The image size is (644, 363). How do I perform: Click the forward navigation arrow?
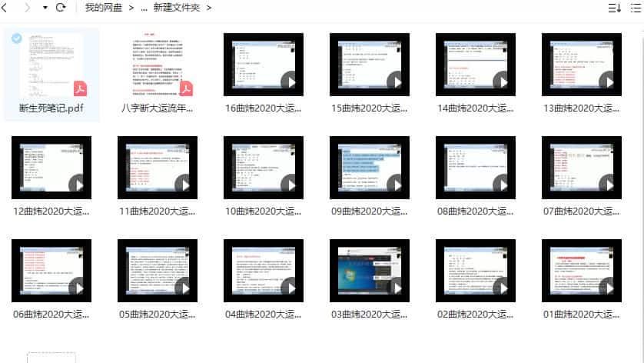click(x=28, y=8)
